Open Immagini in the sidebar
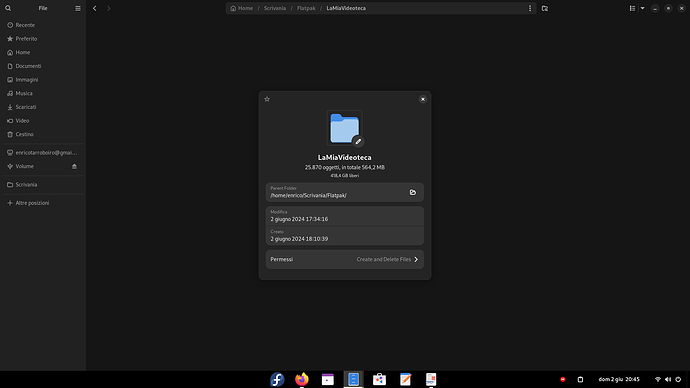This screenshot has width=690, height=388. 43,80
